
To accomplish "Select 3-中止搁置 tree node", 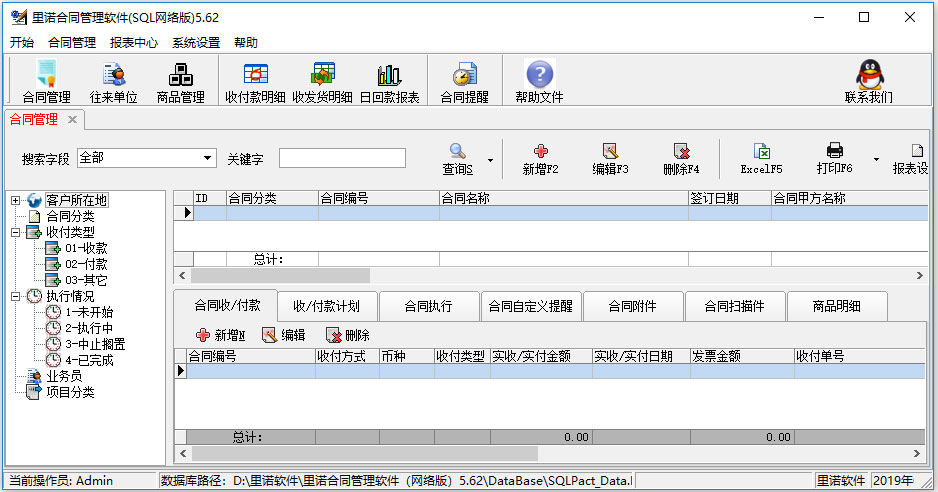I will click(x=95, y=344).
